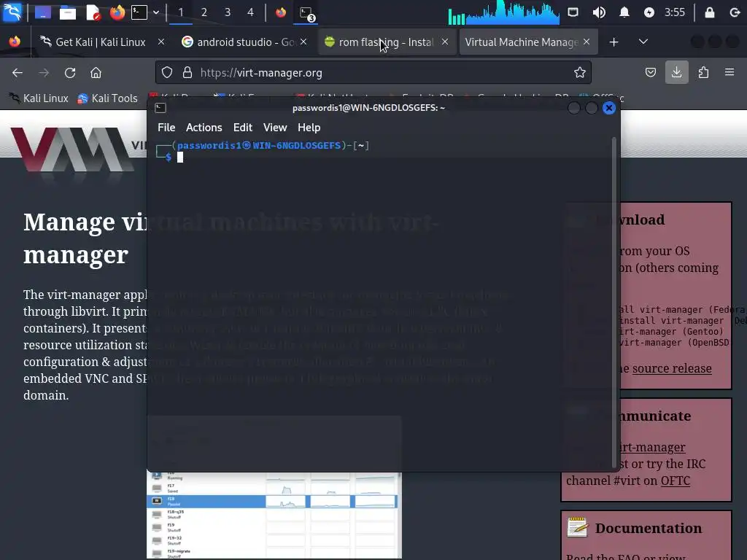Click the 3:55 clock
Image resolution: width=747 pixels, height=560 pixels.
(x=675, y=12)
